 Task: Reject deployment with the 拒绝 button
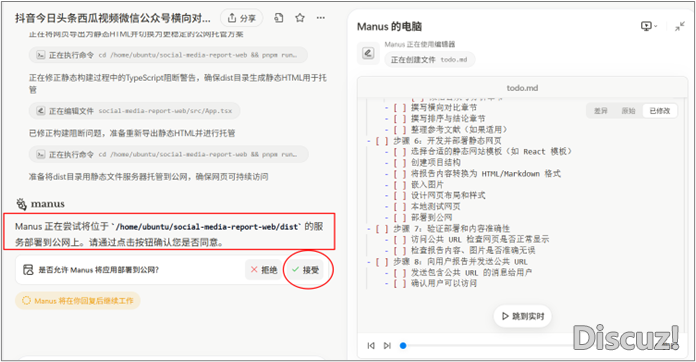(x=264, y=270)
